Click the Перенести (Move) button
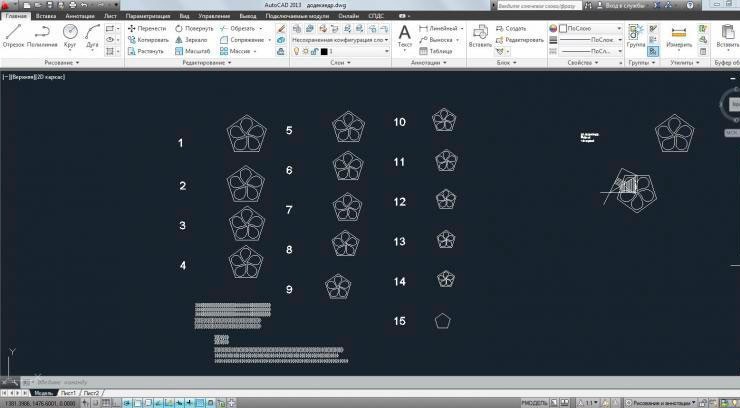The width and height of the screenshot is (740, 408). click(x=146, y=29)
